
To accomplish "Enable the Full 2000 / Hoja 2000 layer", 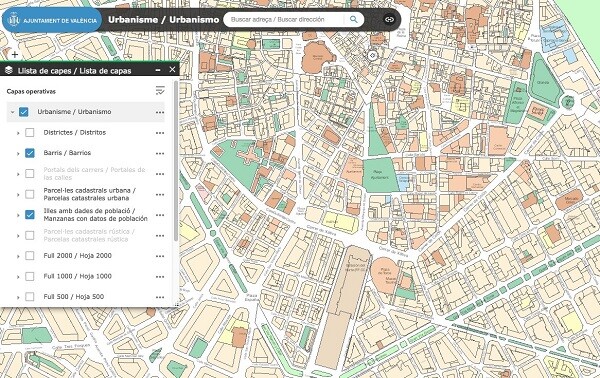I will pyautogui.click(x=29, y=256).
